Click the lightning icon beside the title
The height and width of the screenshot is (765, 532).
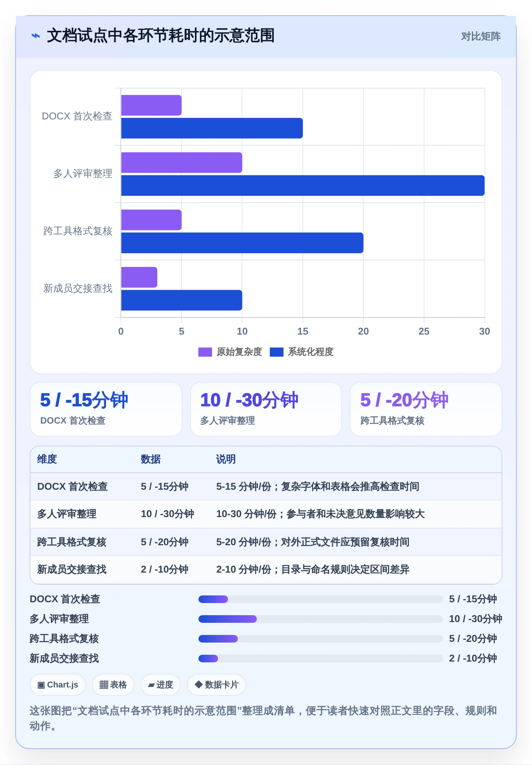coord(36,36)
